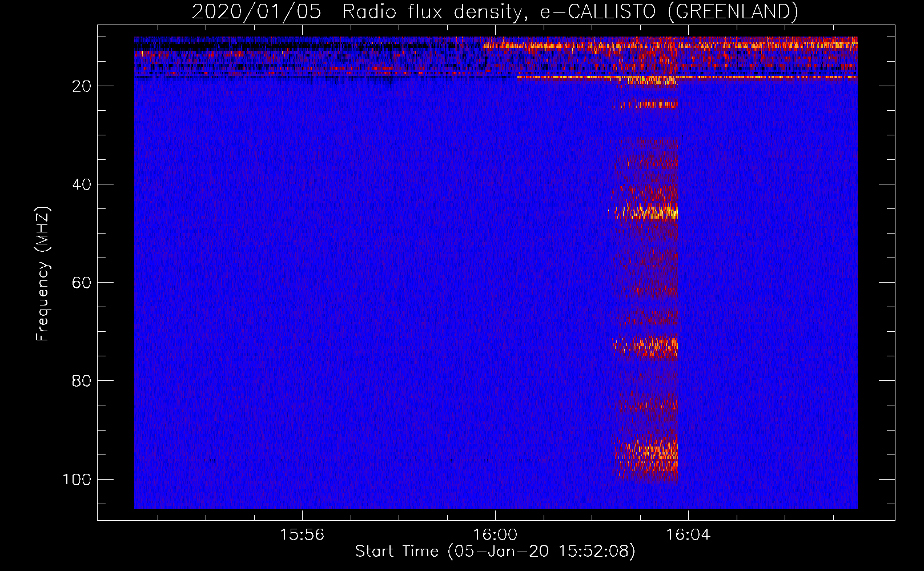The height and width of the screenshot is (571, 924).
Task: Click the 16:04 time tick label
Action: pyautogui.click(x=688, y=535)
